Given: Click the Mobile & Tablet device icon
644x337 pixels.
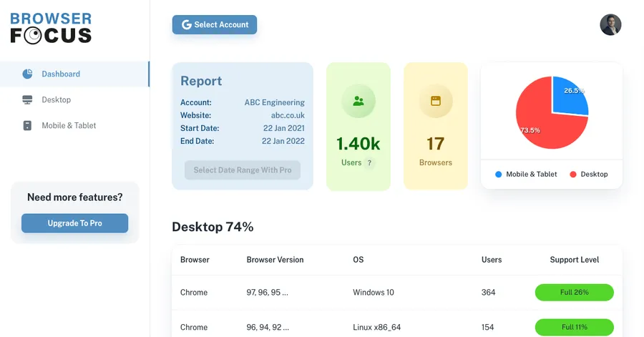Looking at the screenshot, I should click(27, 126).
